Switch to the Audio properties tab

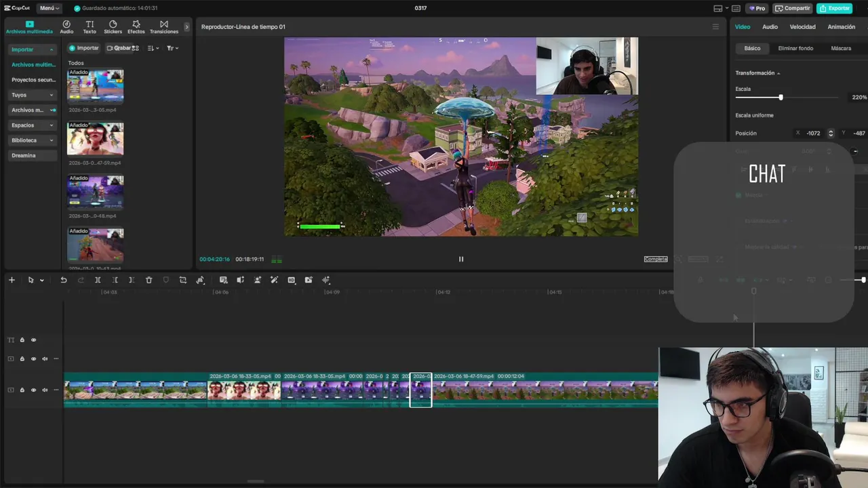point(770,27)
